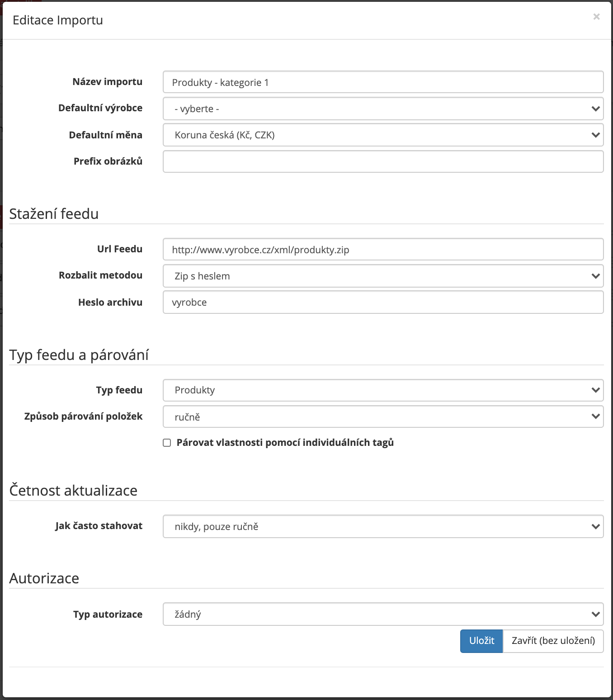Expand the Defaultní měna currency selector
The width and height of the screenshot is (613, 700).
pos(383,135)
